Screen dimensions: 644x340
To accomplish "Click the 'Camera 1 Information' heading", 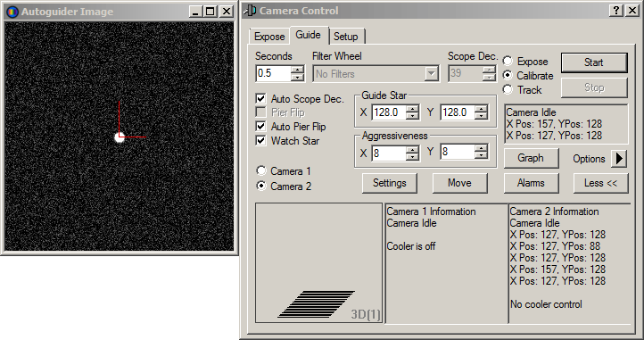I will [431, 211].
